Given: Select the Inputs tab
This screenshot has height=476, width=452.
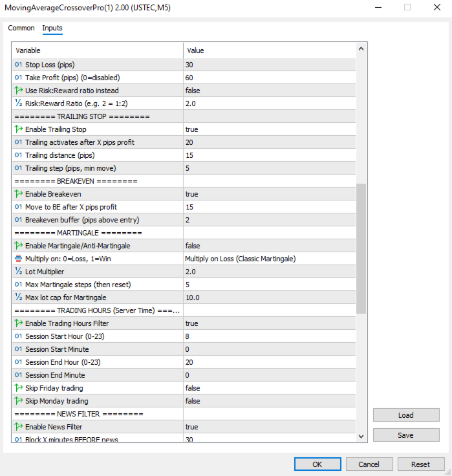Looking at the screenshot, I should tap(52, 28).
